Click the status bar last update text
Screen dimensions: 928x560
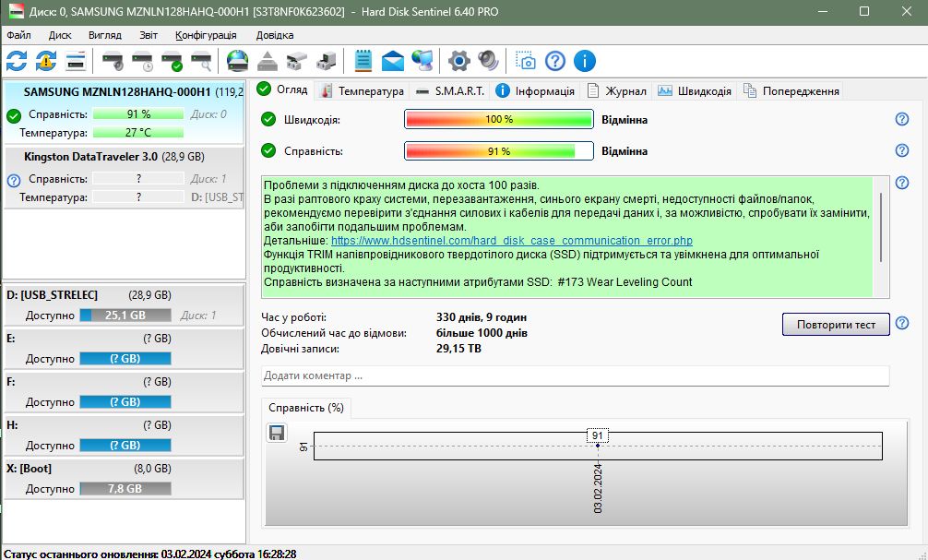(x=149, y=554)
